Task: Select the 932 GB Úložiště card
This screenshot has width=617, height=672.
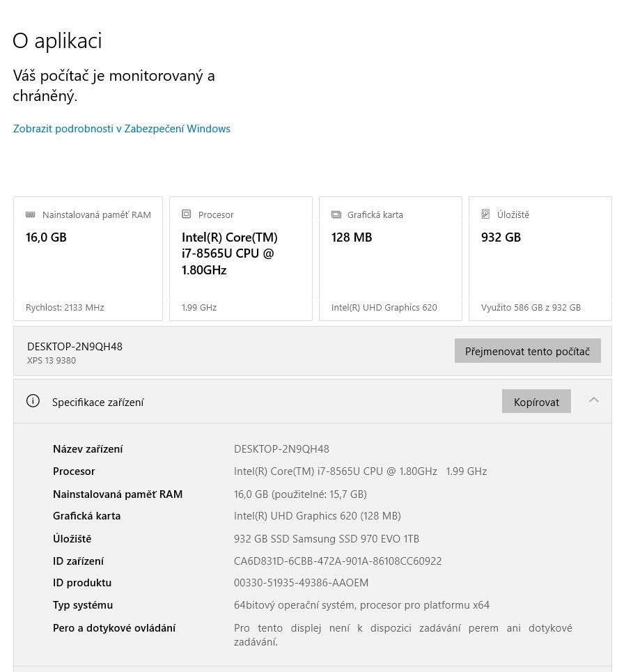Action: 540,258
